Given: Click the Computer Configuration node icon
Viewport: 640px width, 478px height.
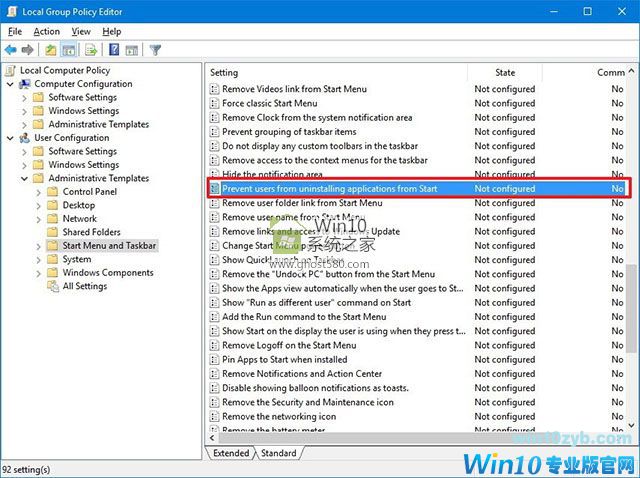Looking at the screenshot, I should click(25, 84).
